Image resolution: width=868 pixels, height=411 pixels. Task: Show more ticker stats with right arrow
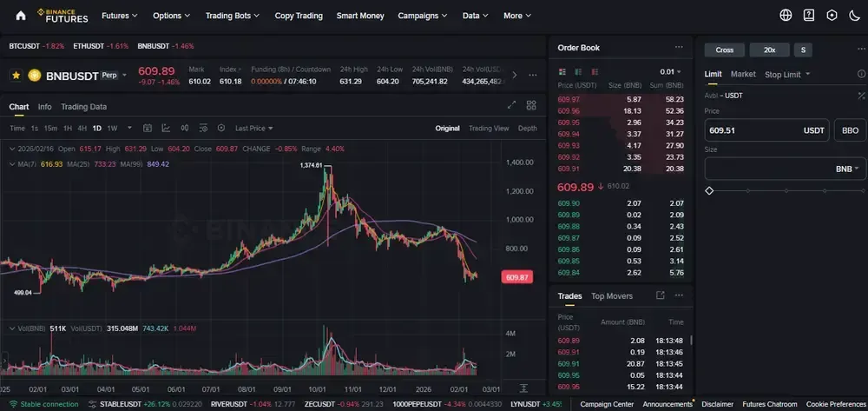(514, 75)
